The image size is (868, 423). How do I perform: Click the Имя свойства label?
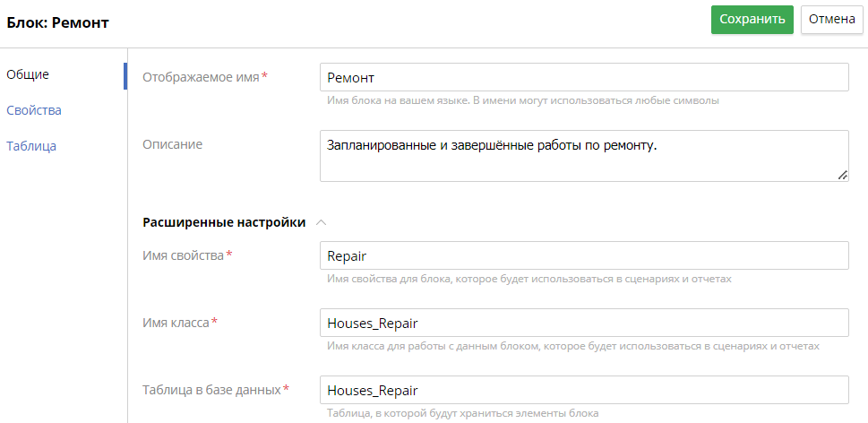(183, 255)
